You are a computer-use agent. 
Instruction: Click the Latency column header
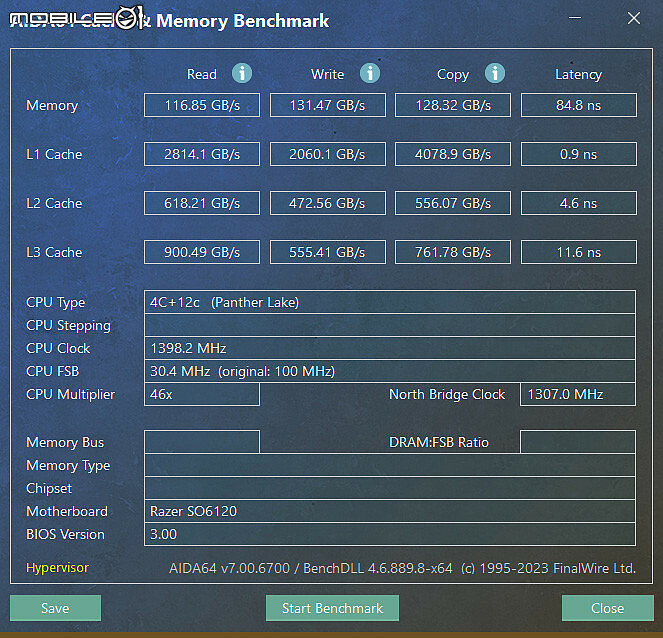point(578,74)
